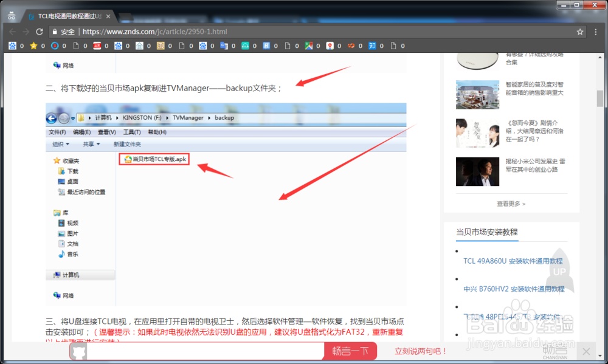Viewport: 608px width, 364px height.
Task: Select 最近访问的位置 in sidebar
Action: 81,192
